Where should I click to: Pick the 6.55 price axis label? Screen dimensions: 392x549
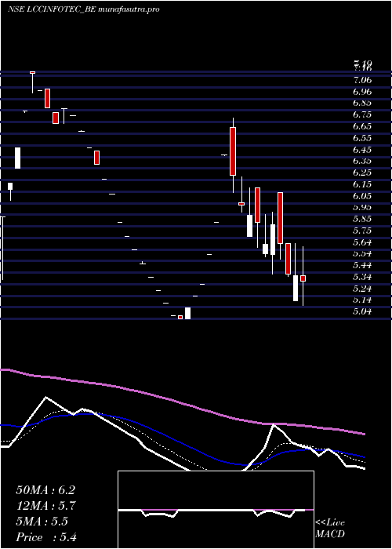[362, 138]
